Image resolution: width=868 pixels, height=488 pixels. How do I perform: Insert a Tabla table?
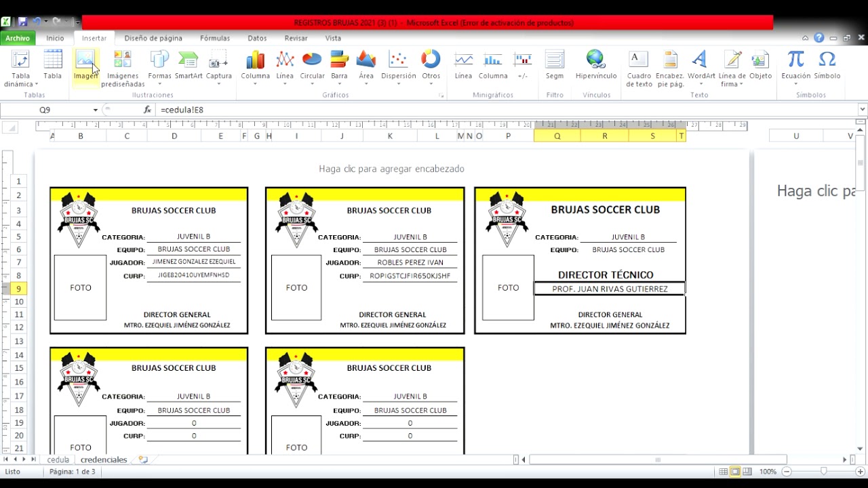pyautogui.click(x=53, y=66)
